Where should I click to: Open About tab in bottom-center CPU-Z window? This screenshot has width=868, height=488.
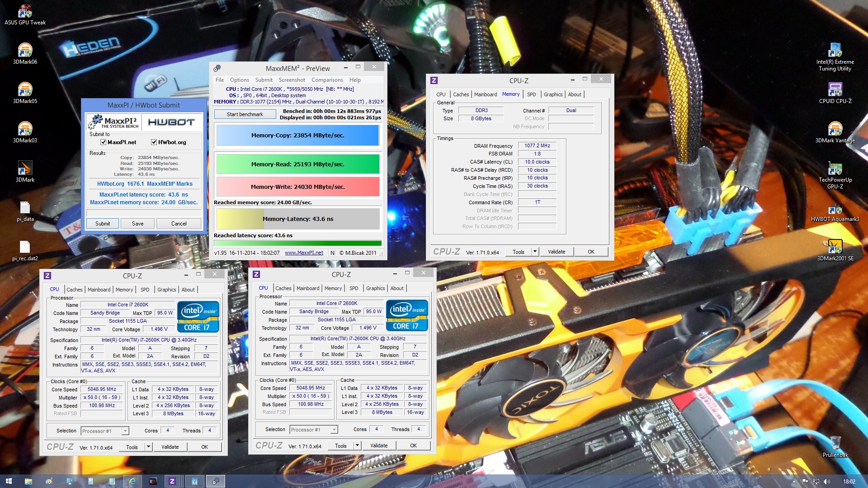tap(397, 288)
